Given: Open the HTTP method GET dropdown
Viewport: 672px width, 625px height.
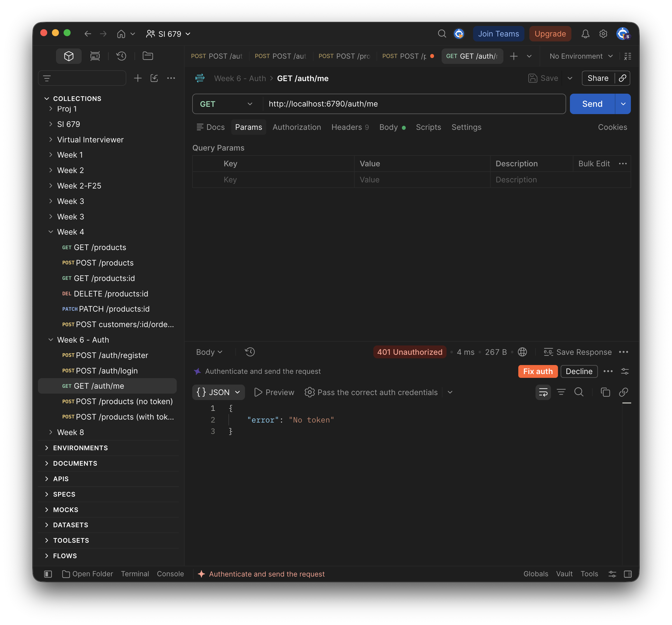Looking at the screenshot, I should [226, 104].
